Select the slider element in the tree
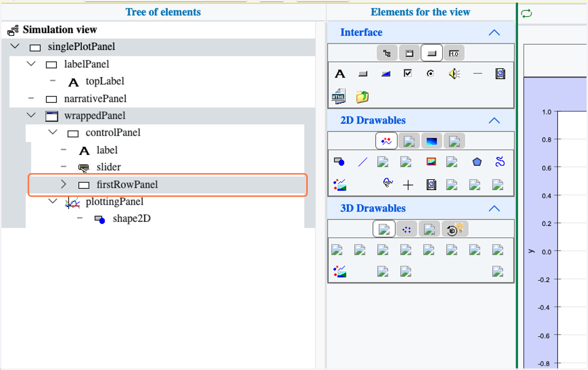This screenshot has width=588, height=370. click(109, 167)
